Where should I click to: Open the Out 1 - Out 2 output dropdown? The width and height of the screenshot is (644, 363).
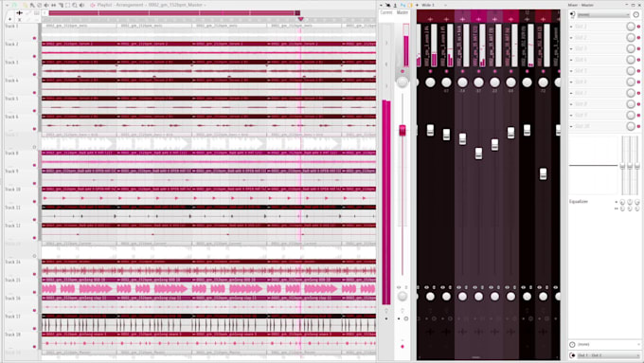pos(609,355)
